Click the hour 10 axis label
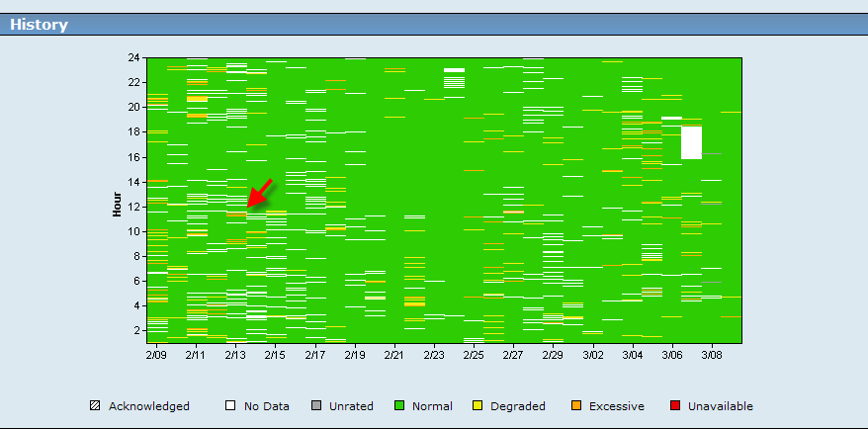The width and height of the screenshot is (868, 429). [x=133, y=232]
